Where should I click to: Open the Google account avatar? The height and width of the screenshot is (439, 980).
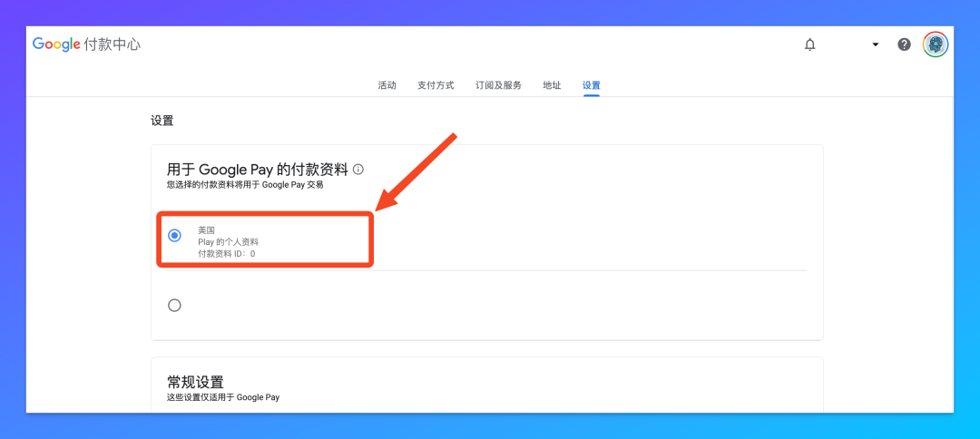[936, 45]
